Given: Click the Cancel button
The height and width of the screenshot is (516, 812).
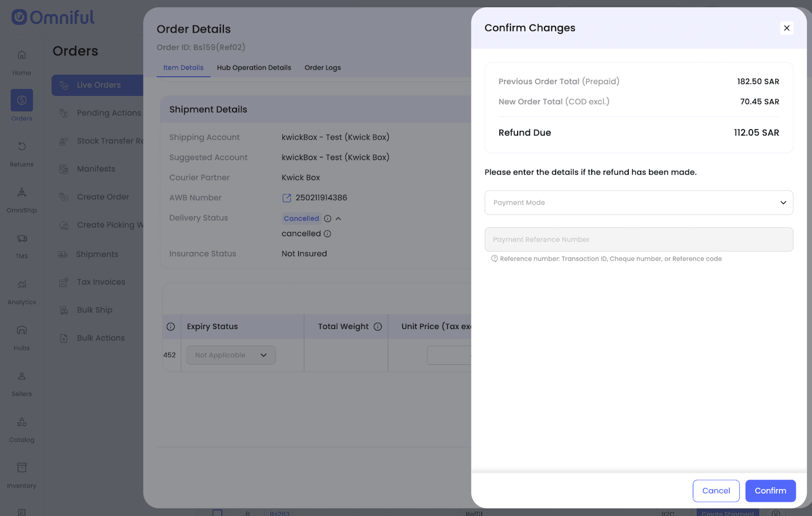Looking at the screenshot, I should pyautogui.click(x=716, y=491).
